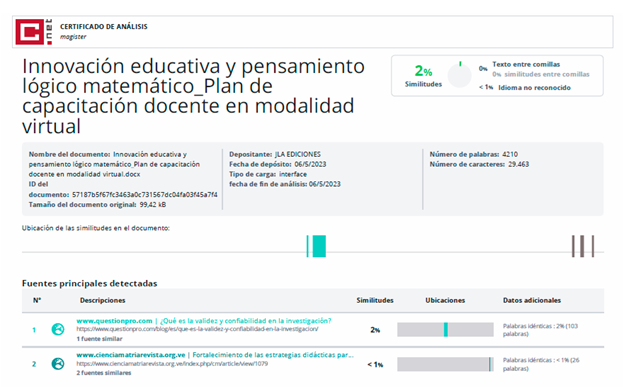The image size is (624, 387).
Task: Click the red Compilatio .net logo
Action: coord(33,31)
